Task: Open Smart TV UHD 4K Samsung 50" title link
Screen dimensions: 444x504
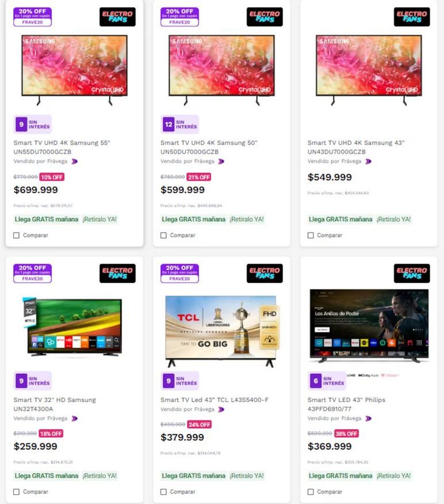Action: 209,147
